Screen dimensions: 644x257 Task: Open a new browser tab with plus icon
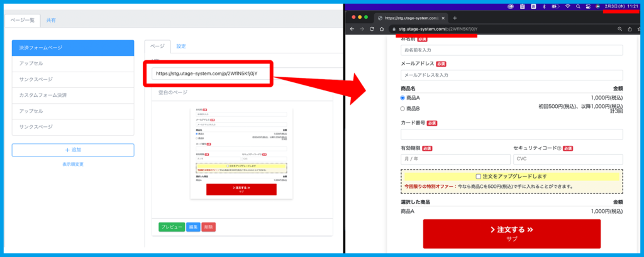click(455, 18)
